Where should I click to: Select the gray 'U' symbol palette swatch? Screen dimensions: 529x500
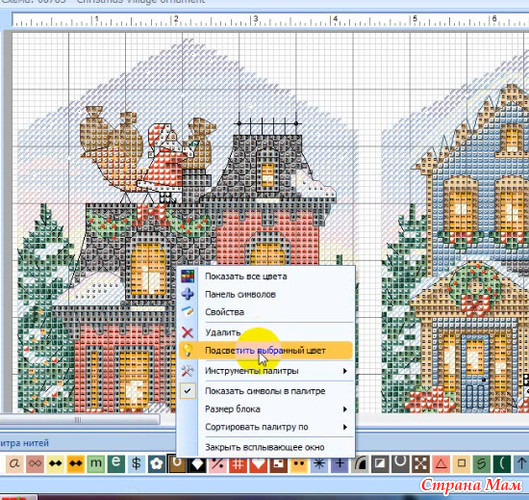(400, 464)
